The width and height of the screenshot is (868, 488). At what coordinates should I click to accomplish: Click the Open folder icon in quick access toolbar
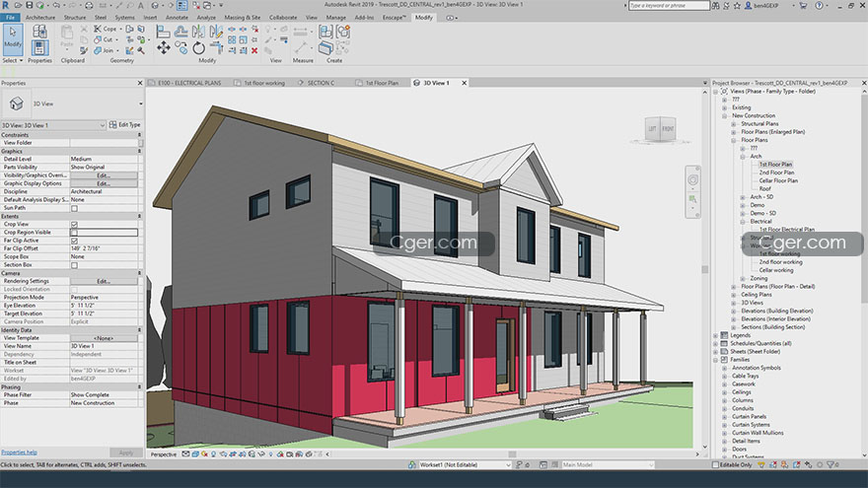click(19, 5)
